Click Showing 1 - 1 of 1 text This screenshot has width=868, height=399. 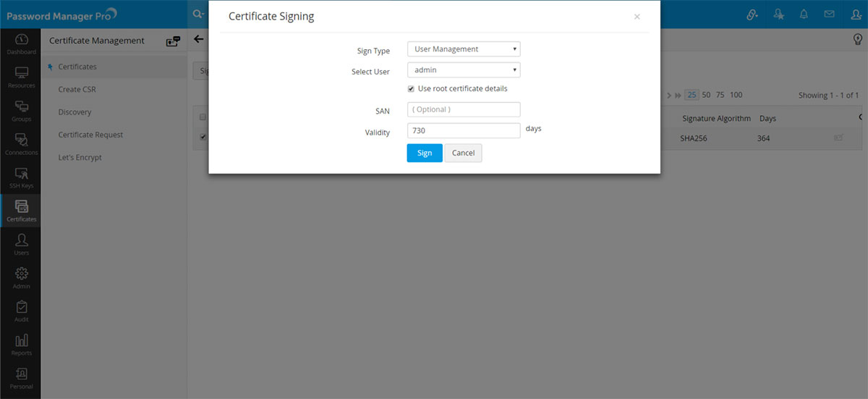pyautogui.click(x=828, y=95)
